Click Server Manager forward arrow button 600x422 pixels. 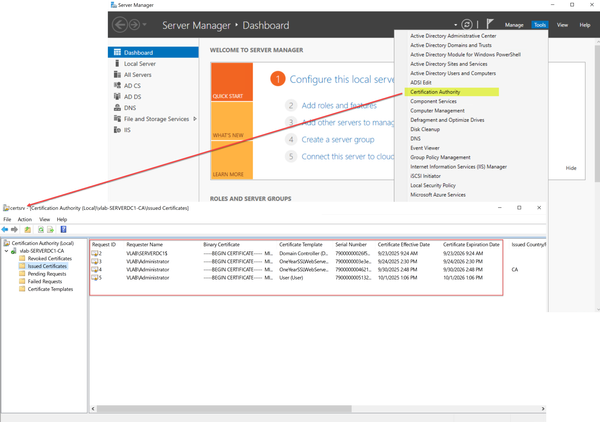(134, 25)
